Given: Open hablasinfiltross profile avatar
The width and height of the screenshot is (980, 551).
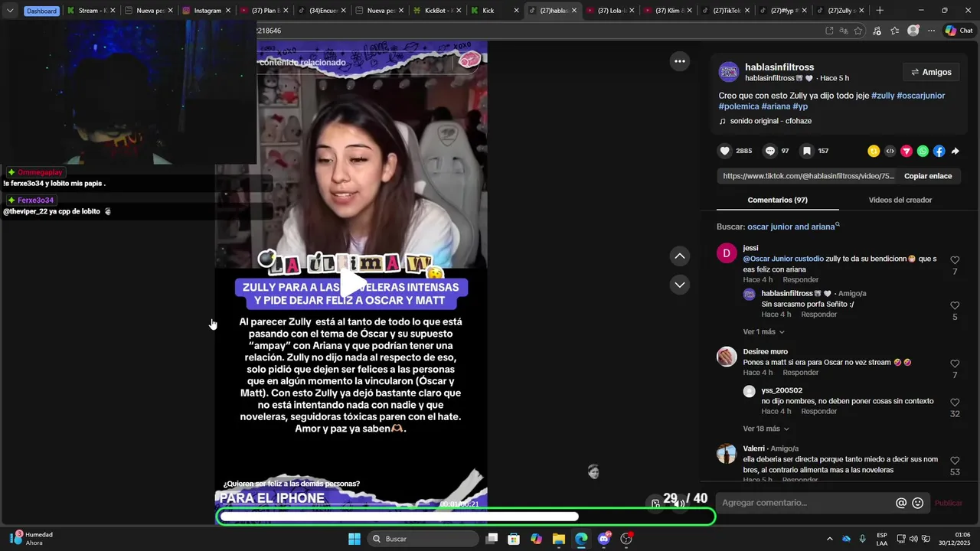Looking at the screenshot, I should pos(729,72).
